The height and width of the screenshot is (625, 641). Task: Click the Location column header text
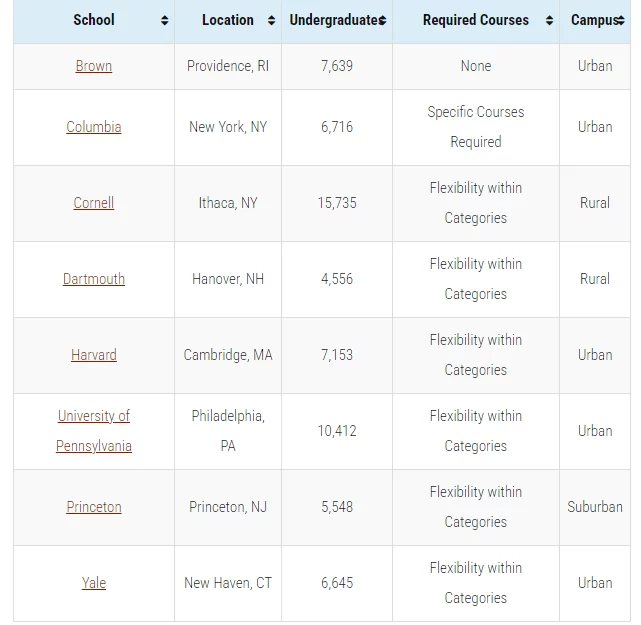228,20
